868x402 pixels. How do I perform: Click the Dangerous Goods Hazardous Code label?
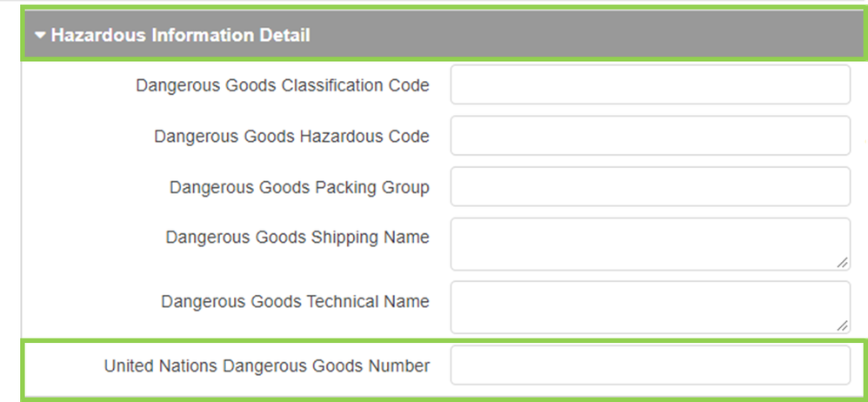coord(291,137)
